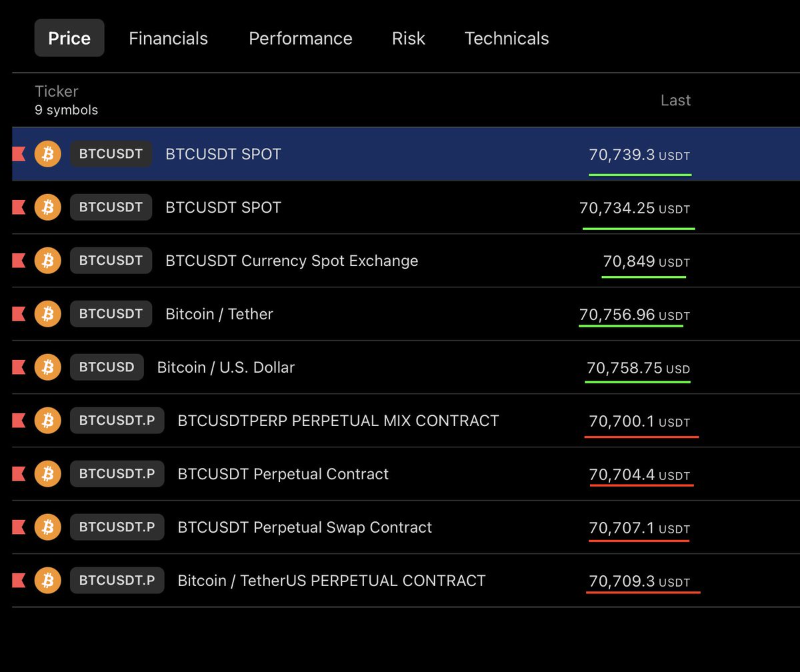The height and width of the screenshot is (672, 800).
Task: Click the '9 symbols' count label
Action: pyautogui.click(x=67, y=110)
